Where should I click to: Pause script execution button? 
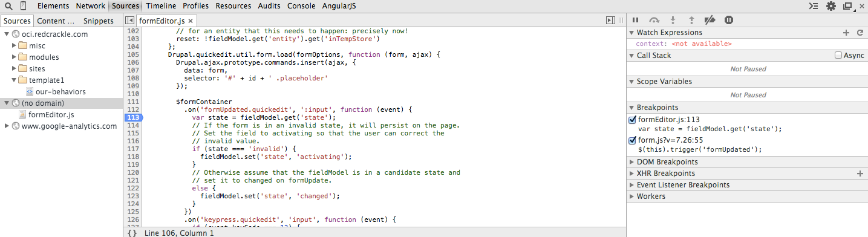point(636,20)
